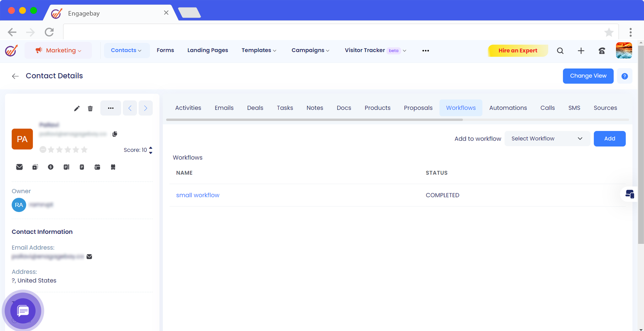This screenshot has width=644, height=331.
Task: Expand the Campaigns menu
Action: (x=310, y=50)
